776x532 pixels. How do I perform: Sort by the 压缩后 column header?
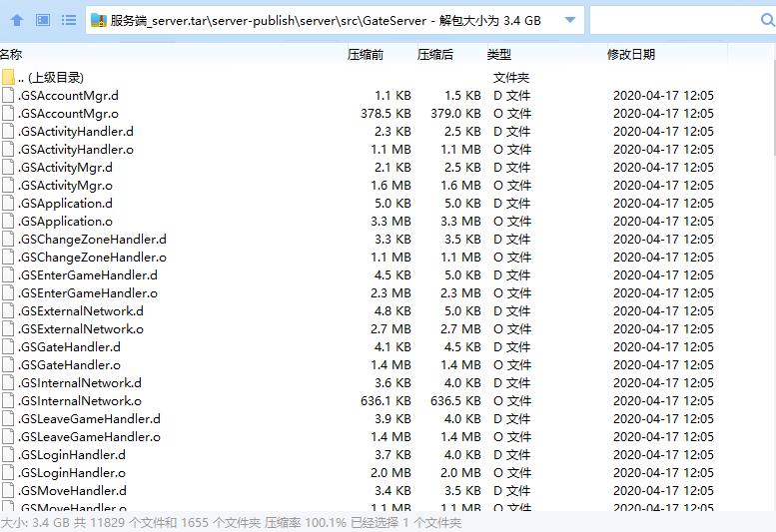click(434, 55)
